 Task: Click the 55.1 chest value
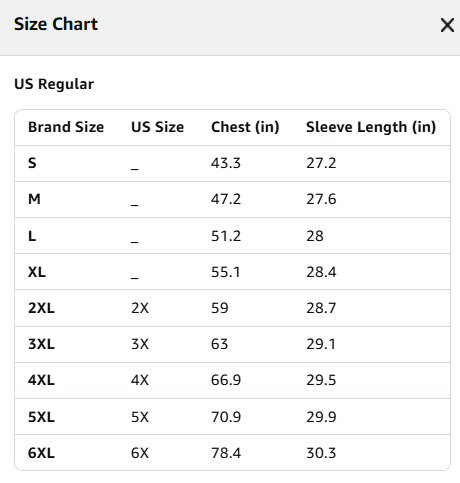(x=225, y=272)
